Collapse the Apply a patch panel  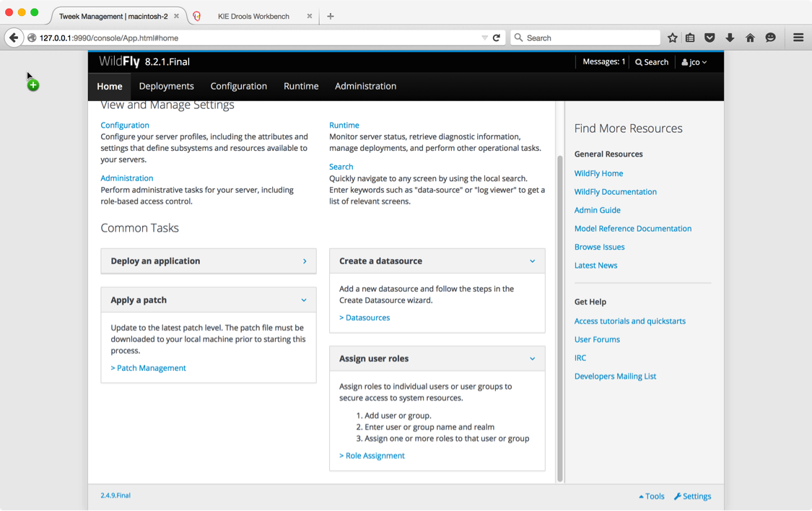tap(208, 300)
